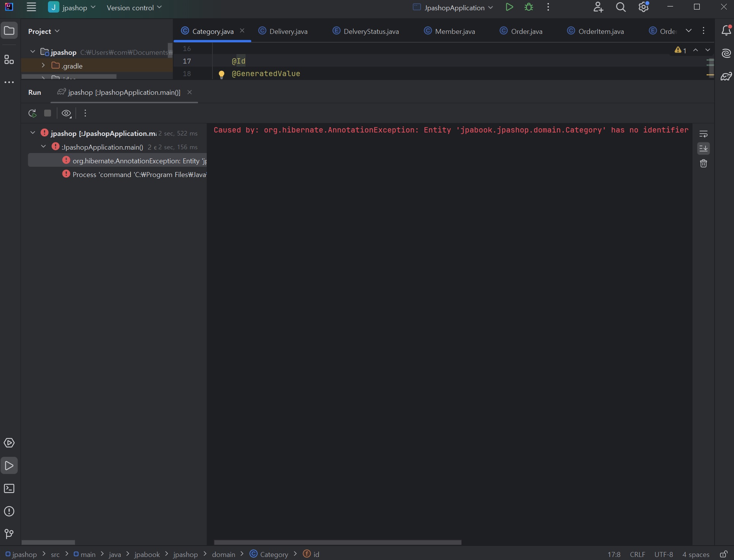Open run toolbar more options
734x560 pixels.
coord(85,113)
